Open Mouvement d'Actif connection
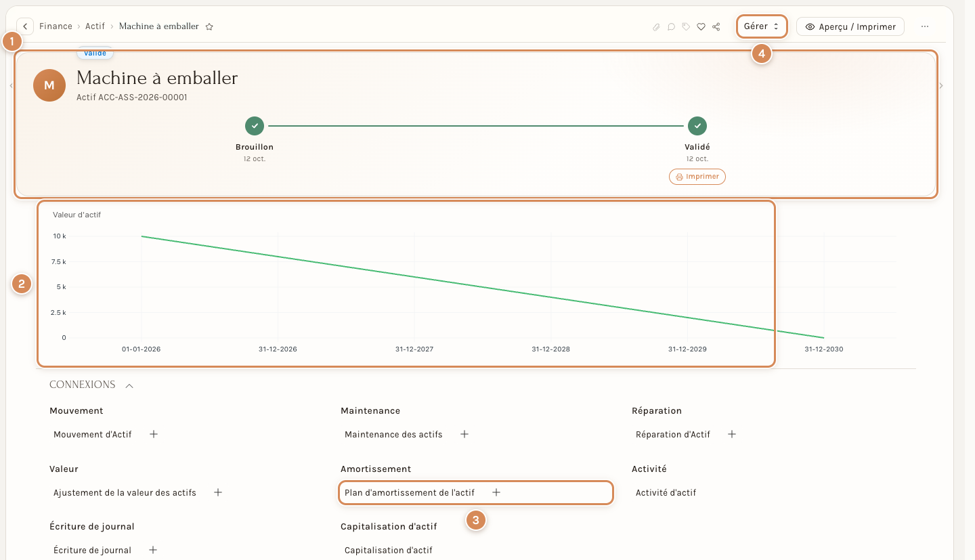The height and width of the screenshot is (560, 975). point(93,434)
